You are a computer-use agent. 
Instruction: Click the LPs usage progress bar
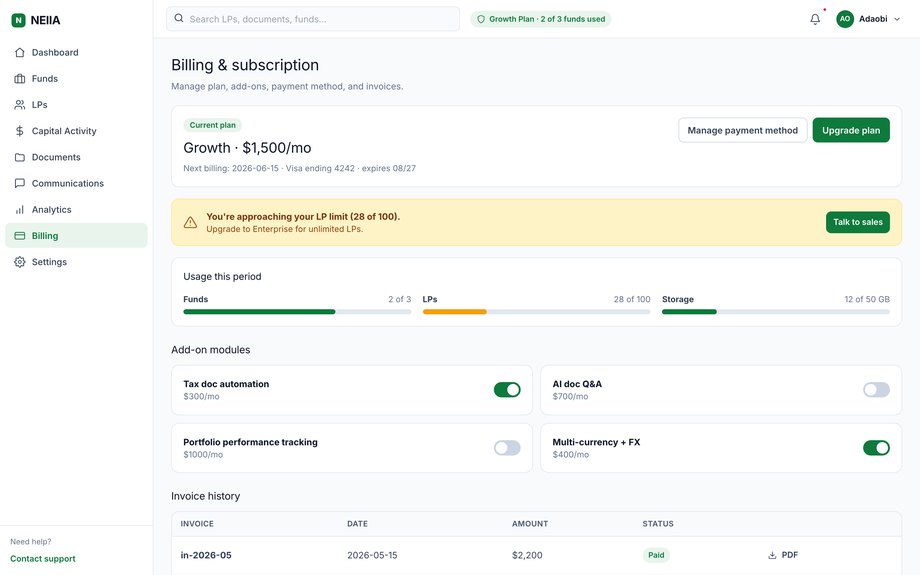point(536,312)
